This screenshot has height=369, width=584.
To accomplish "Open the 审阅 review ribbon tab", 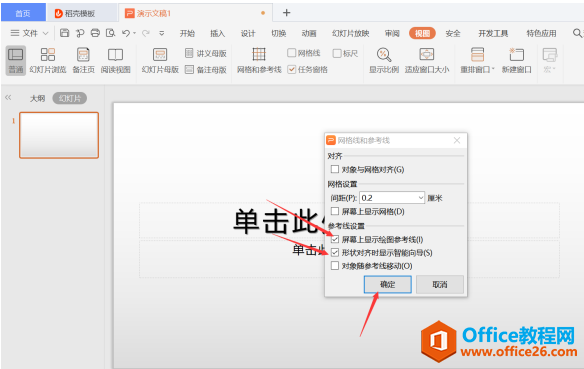I will [x=392, y=34].
